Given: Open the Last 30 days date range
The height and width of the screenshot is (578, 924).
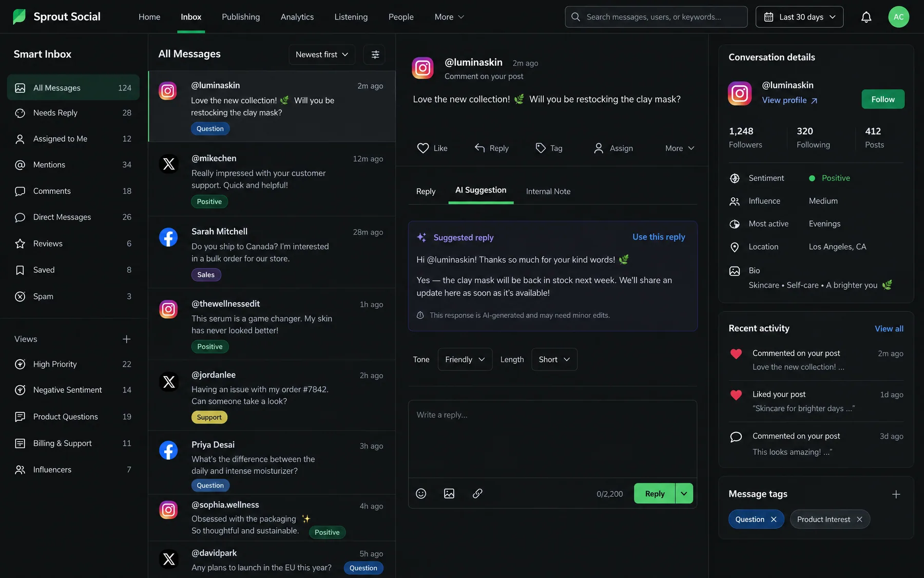Looking at the screenshot, I should (x=799, y=17).
